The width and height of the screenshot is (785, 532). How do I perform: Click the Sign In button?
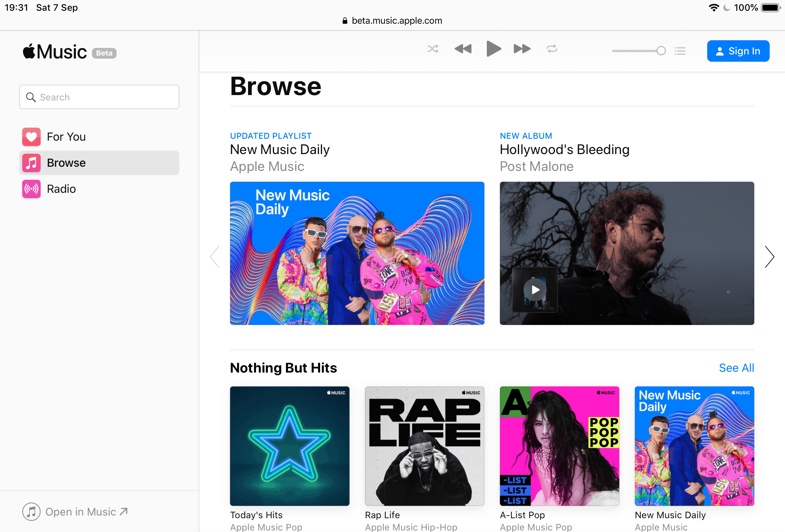(x=738, y=51)
